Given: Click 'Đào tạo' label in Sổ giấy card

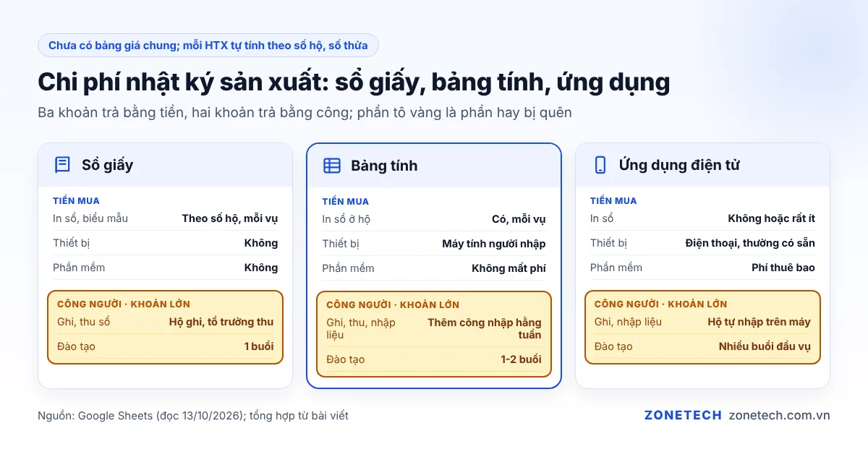Looking at the screenshot, I should point(76,346).
